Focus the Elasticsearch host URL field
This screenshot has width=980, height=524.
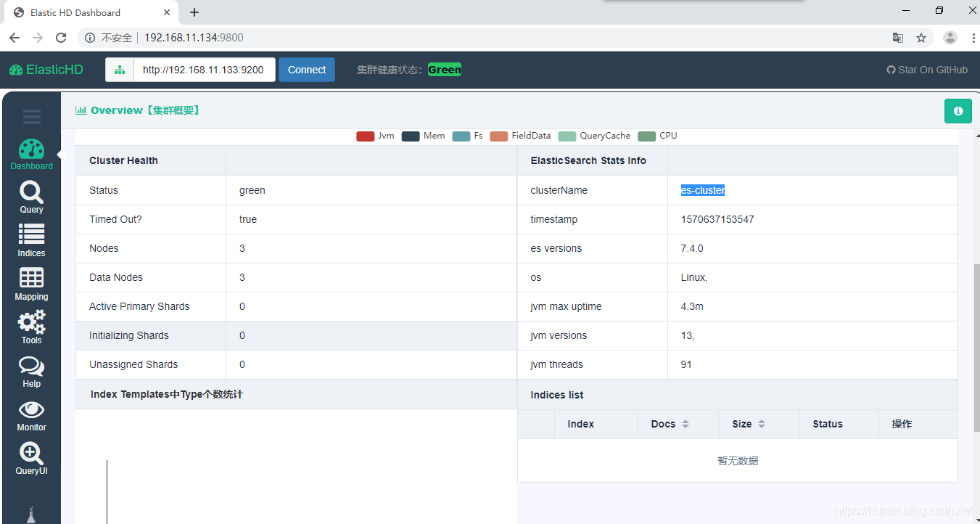204,70
